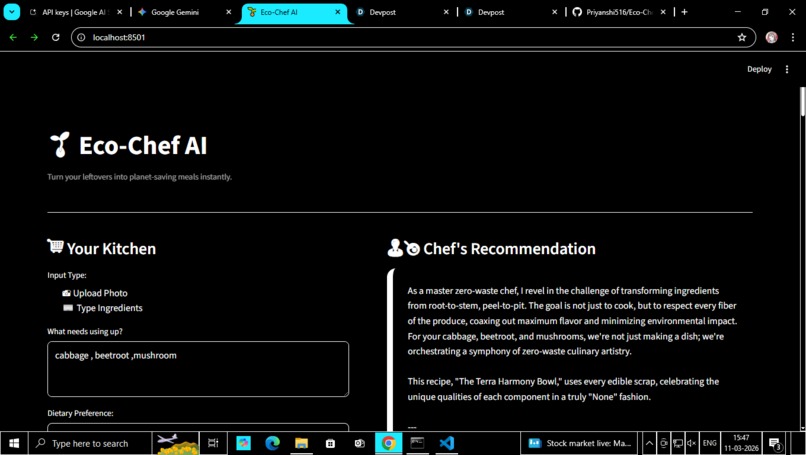Go back in browser history
This screenshot has width=806, height=455.
point(13,37)
